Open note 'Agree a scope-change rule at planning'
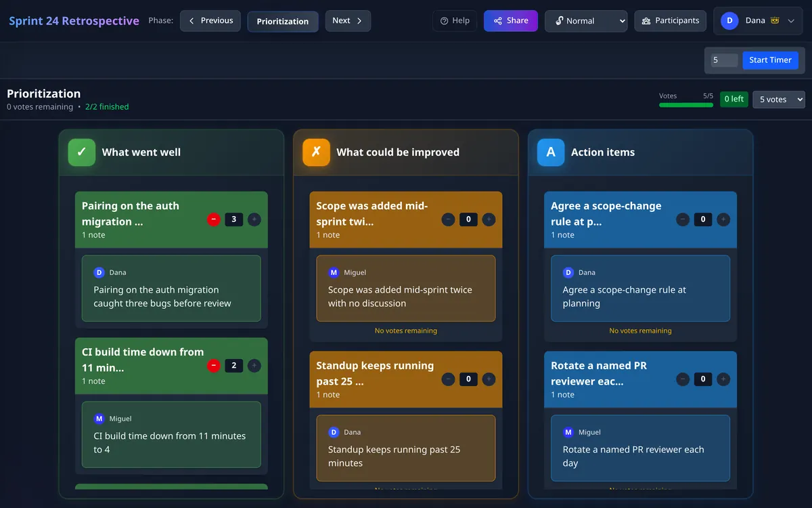Viewport: 812px width, 508px height. click(641, 289)
